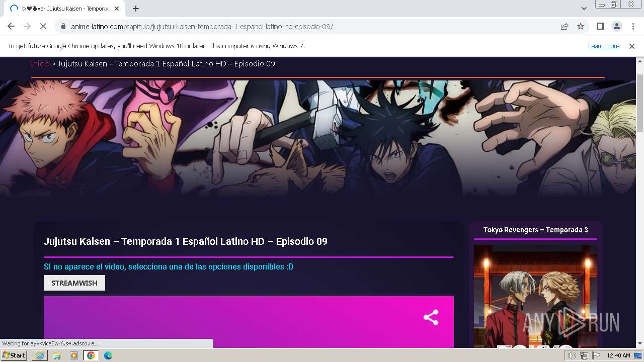644x362 pixels.
Task: Go back with the browser back arrow
Action: point(11,26)
